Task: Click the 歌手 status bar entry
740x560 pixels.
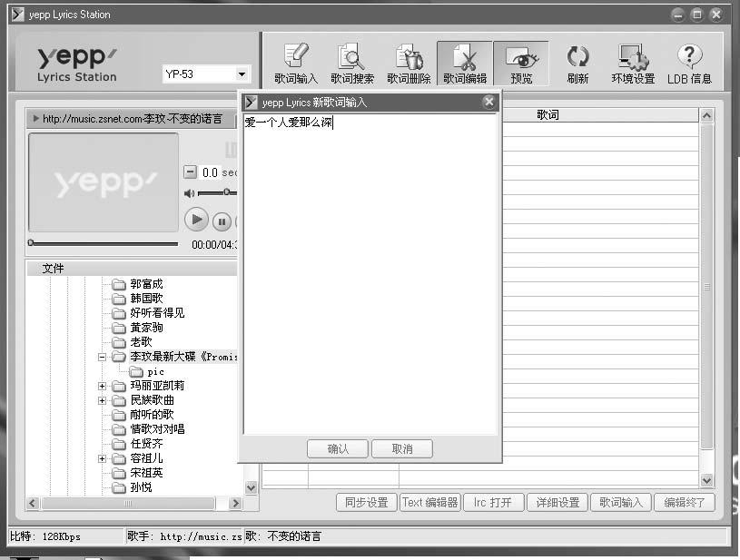Action: pos(184,536)
